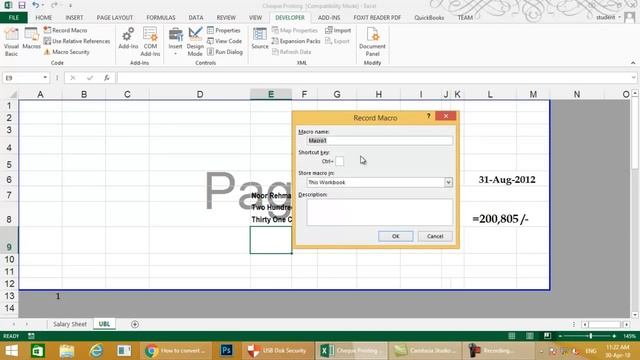Click in the formula bar
The height and width of the screenshot is (360, 640).
(374, 78)
